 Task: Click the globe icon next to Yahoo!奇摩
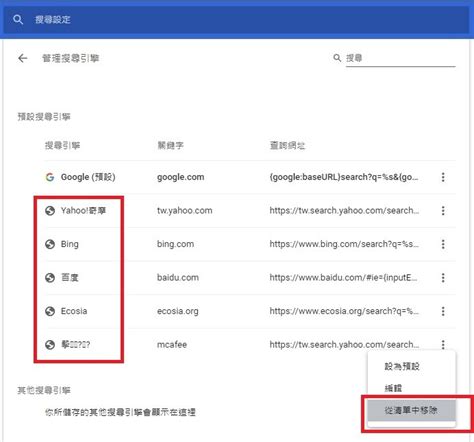(x=50, y=211)
